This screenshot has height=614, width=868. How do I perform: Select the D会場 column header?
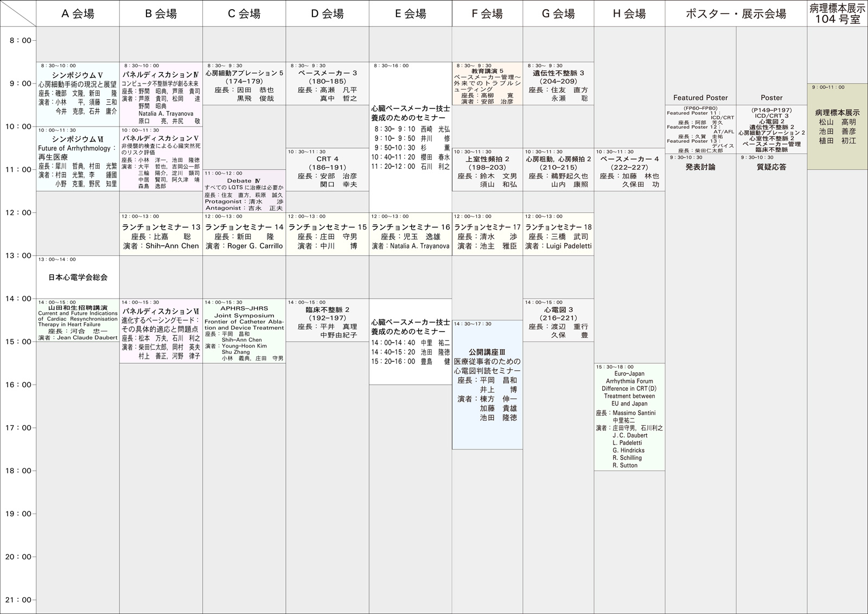(x=327, y=14)
